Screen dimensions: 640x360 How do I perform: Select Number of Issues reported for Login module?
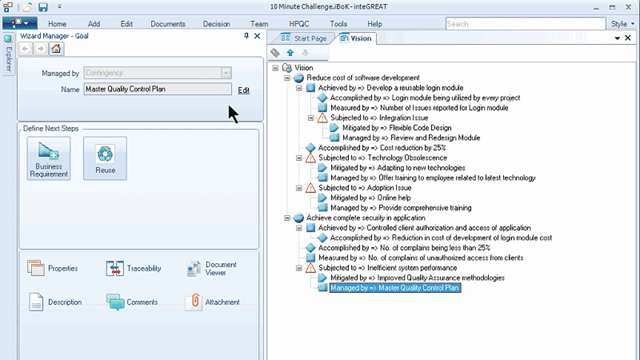[419, 108]
